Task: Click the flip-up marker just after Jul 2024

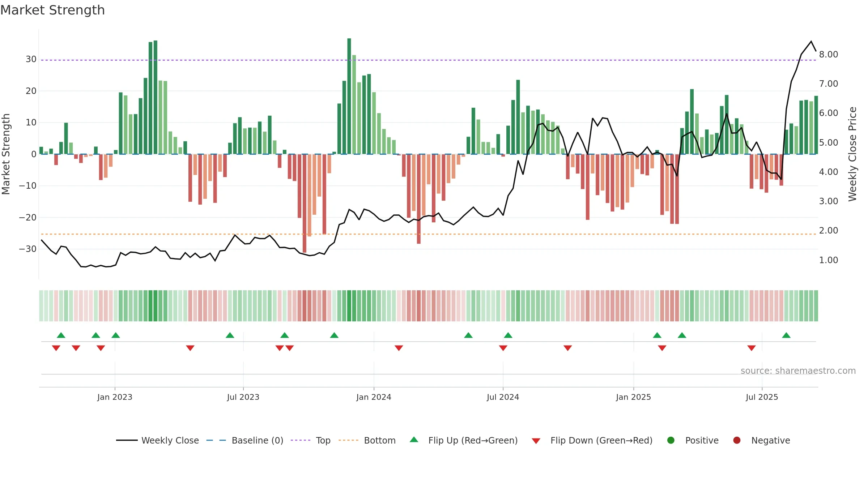Action: point(508,335)
